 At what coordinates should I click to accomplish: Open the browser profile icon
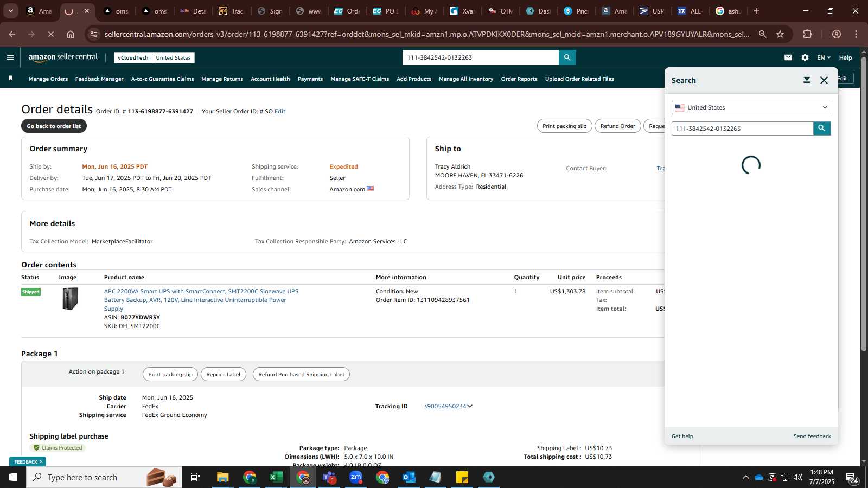837,34
